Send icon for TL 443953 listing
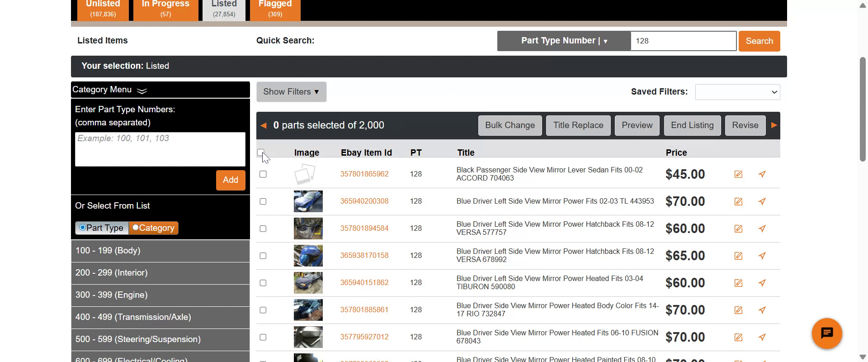The width and height of the screenshot is (868, 362). point(762,201)
